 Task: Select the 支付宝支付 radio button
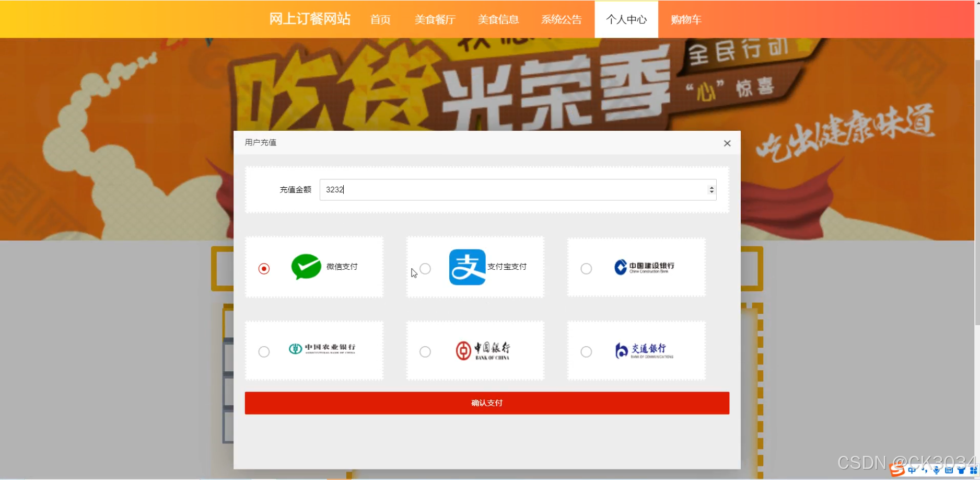(x=425, y=269)
